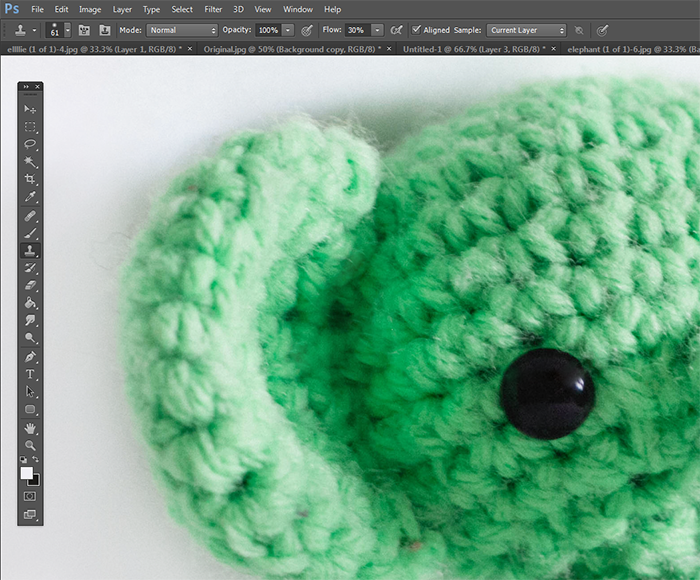Select the Lasso tool
Image resolution: width=700 pixels, height=580 pixels.
[x=30, y=144]
